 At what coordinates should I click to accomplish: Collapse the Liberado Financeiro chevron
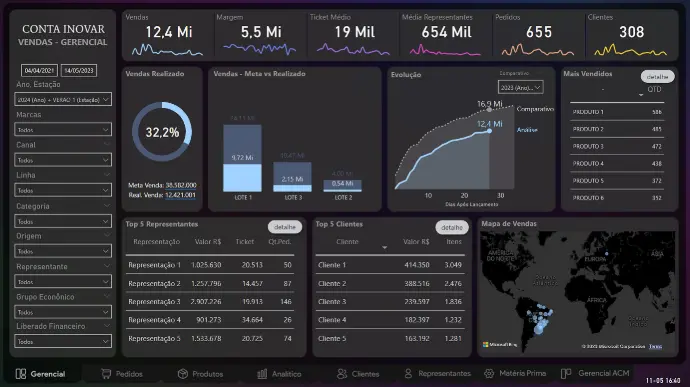(x=106, y=326)
